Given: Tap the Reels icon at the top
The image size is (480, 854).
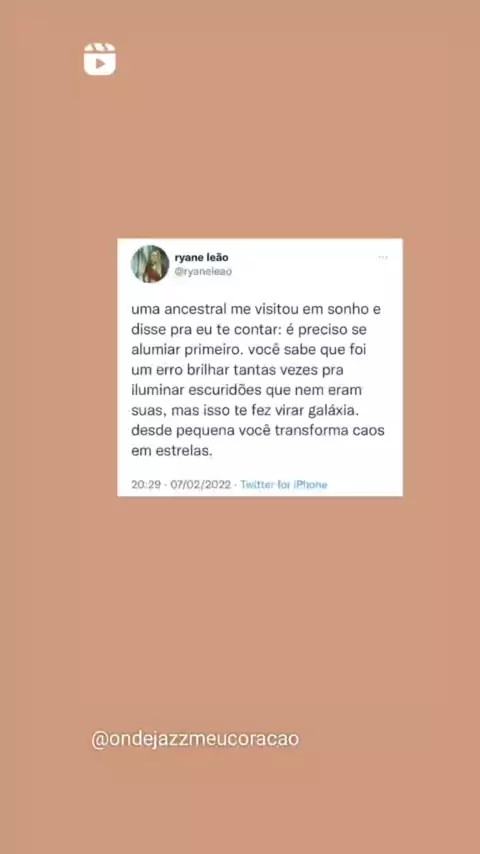Looking at the screenshot, I should pyautogui.click(x=100, y=59).
